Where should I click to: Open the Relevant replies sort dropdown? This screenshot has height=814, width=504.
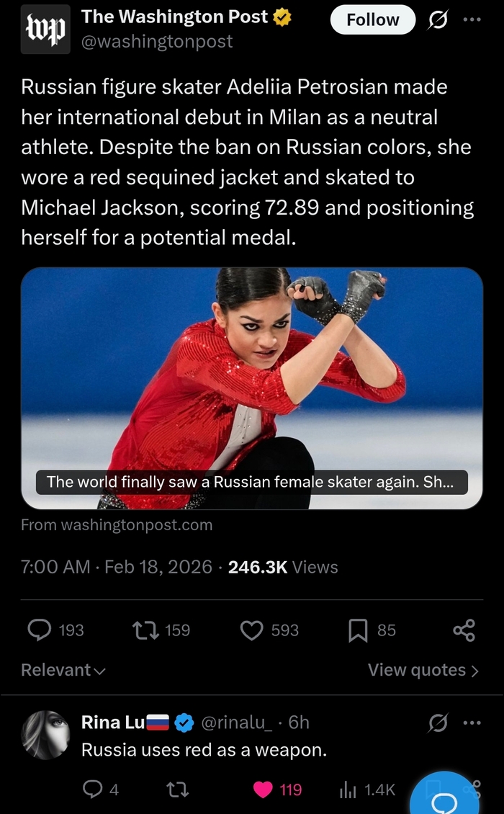[62, 670]
